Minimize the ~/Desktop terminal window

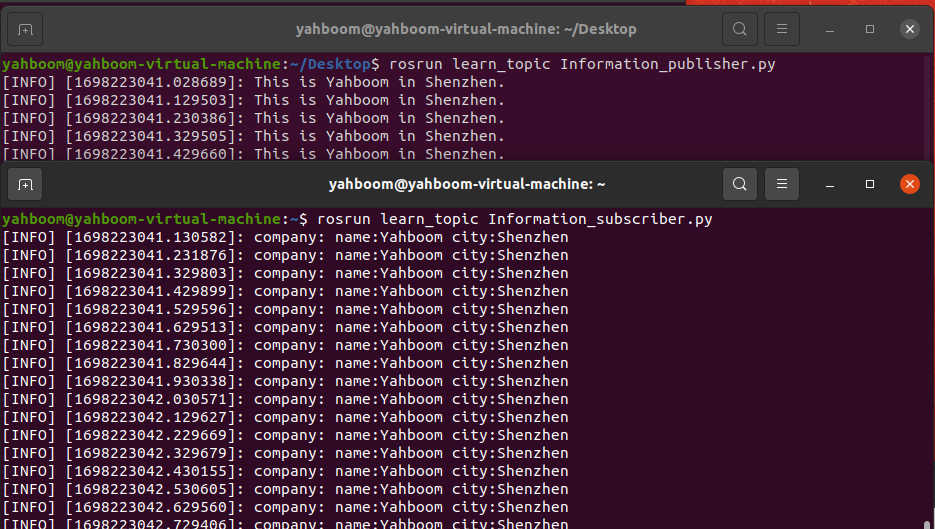829,29
